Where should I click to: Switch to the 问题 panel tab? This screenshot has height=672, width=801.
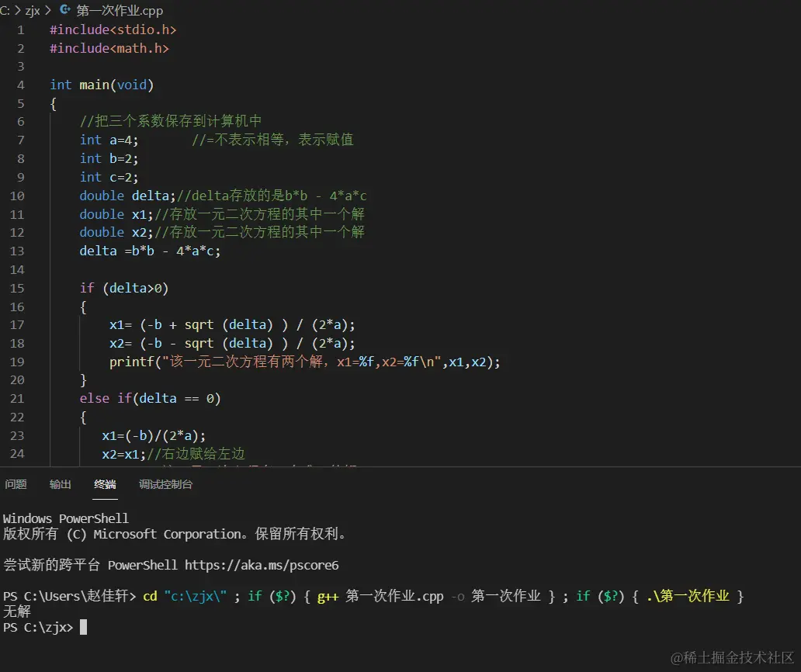(x=16, y=484)
